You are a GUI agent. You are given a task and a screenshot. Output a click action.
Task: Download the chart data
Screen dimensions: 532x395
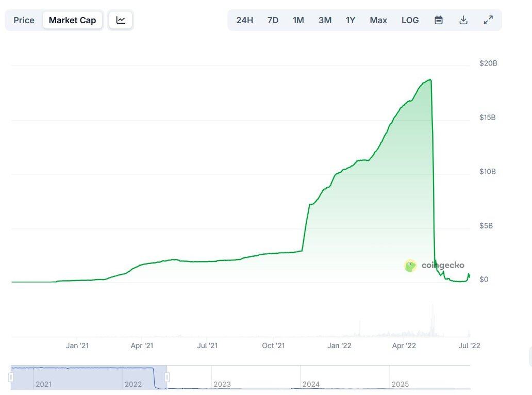(463, 20)
